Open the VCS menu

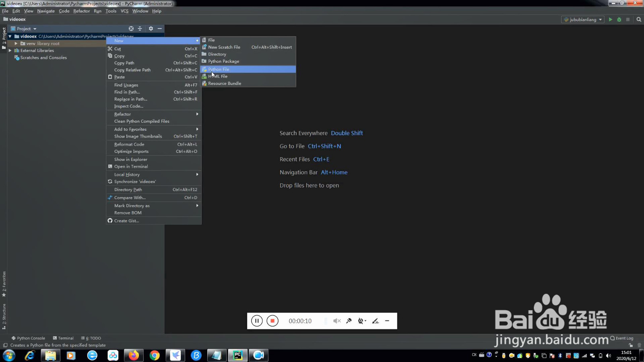124,11
